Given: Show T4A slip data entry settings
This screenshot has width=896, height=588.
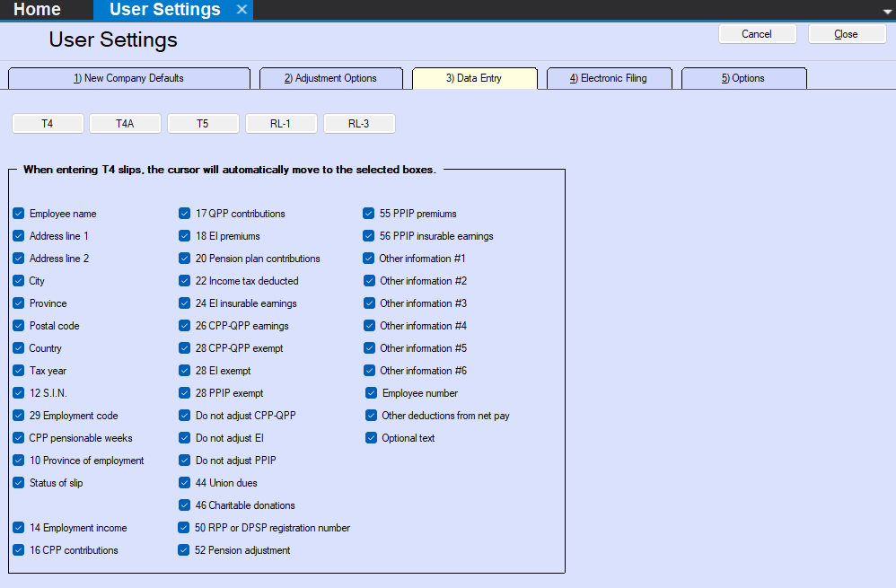Looking at the screenshot, I should click(x=125, y=124).
